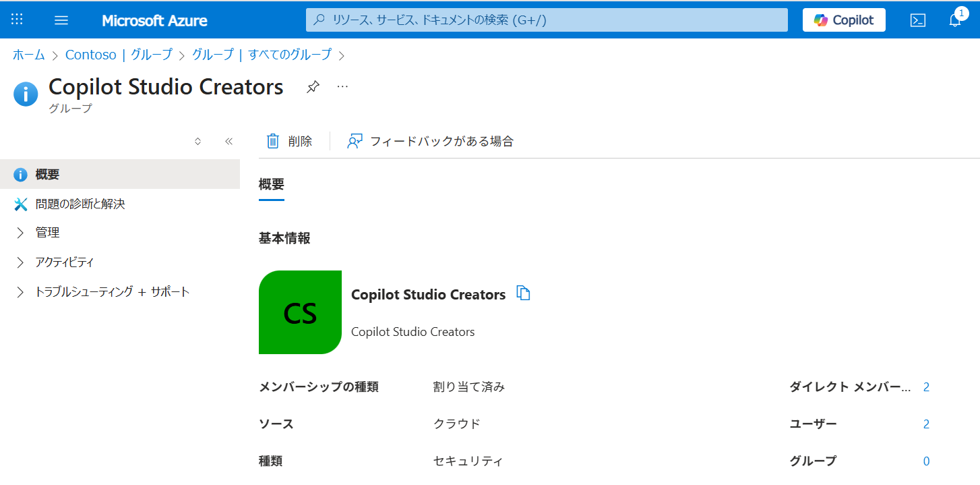Select 問題の診断と解決 in sidebar

[80, 204]
